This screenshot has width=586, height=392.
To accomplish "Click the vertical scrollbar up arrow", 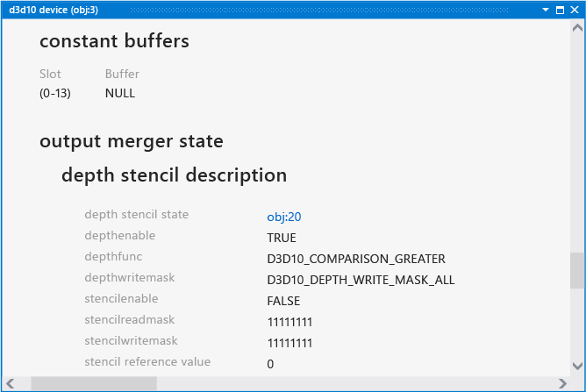I will tap(577, 28).
